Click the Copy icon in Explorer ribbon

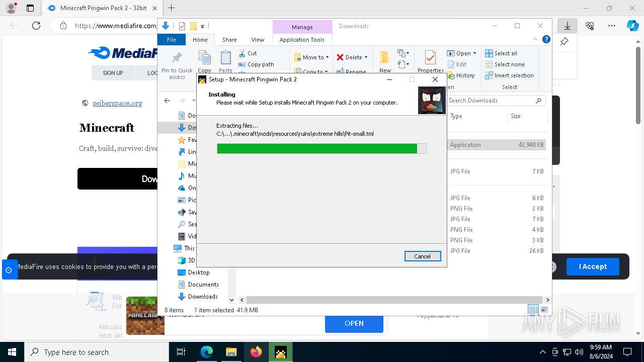tap(204, 58)
